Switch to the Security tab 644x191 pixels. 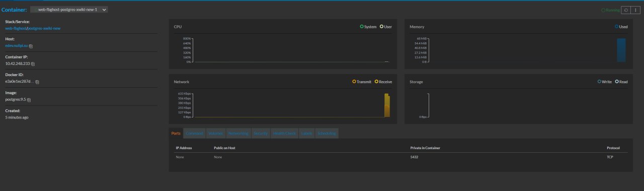pos(261,134)
